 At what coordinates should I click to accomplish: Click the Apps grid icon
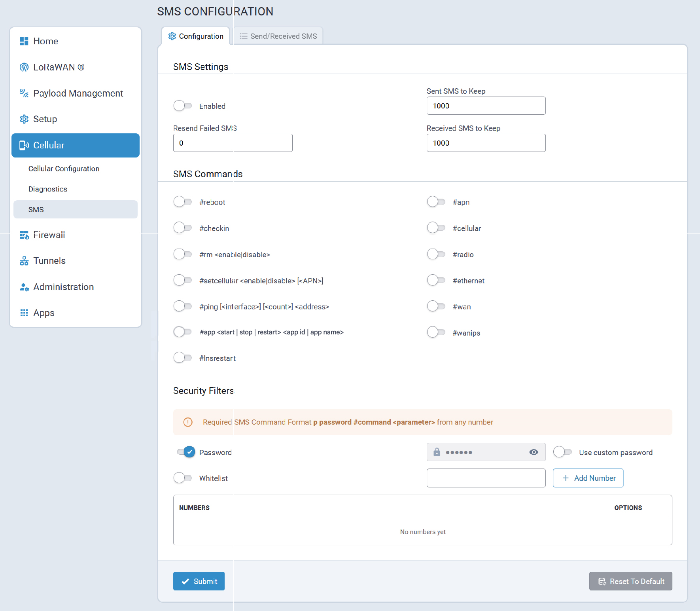click(24, 313)
